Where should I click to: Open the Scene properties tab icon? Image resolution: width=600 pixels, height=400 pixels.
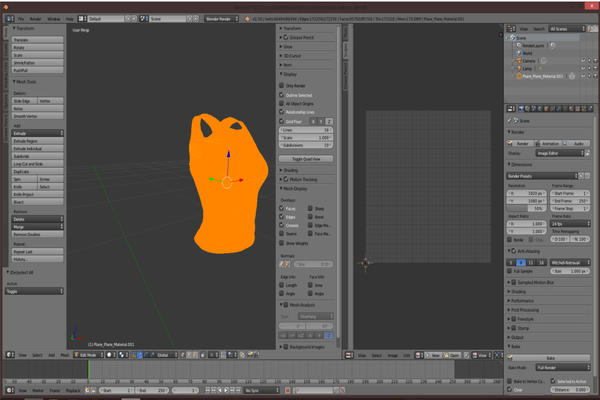point(534,109)
